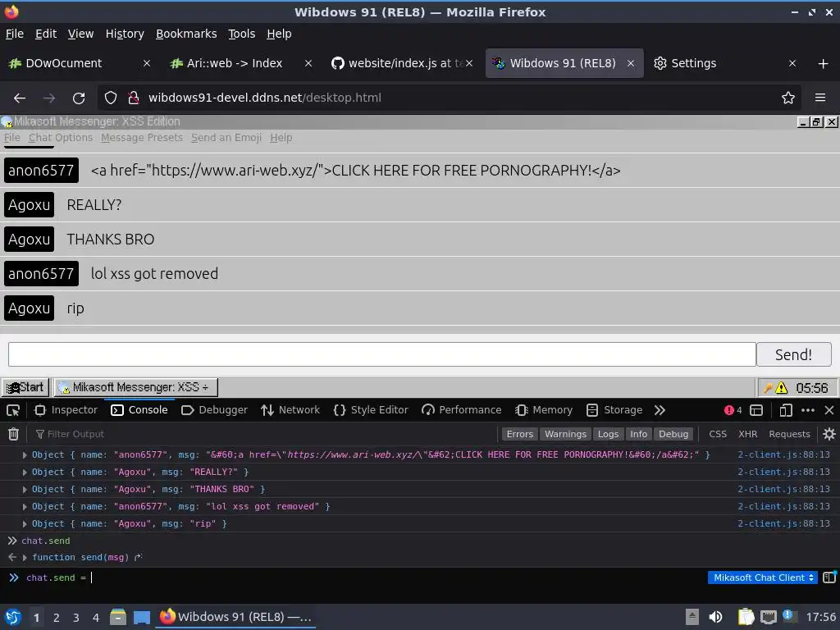Open the Bookmarks menu
The height and width of the screenshot is (630, 840).
click(186, 34)
